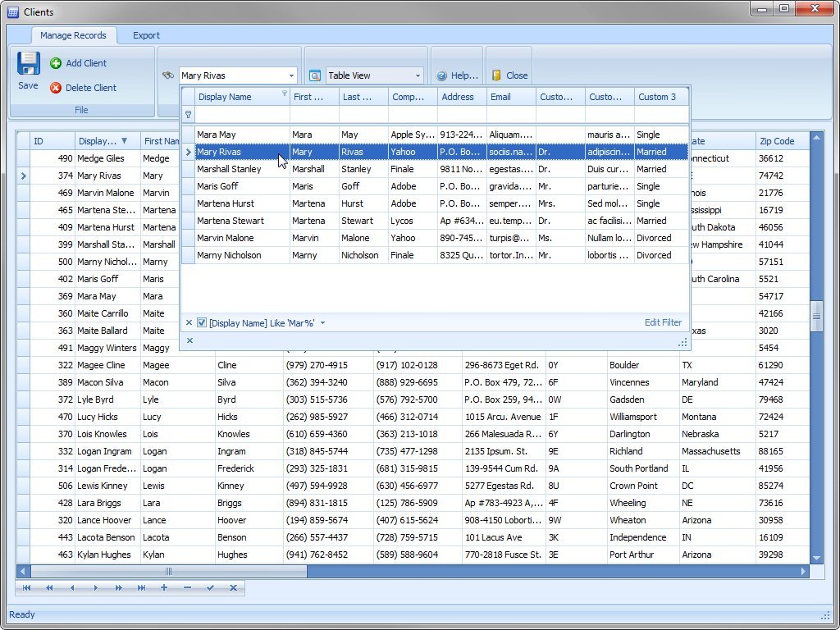Expand the Table View dropdown
Viewport: 840px width, 630px height.
pos(418,75)
